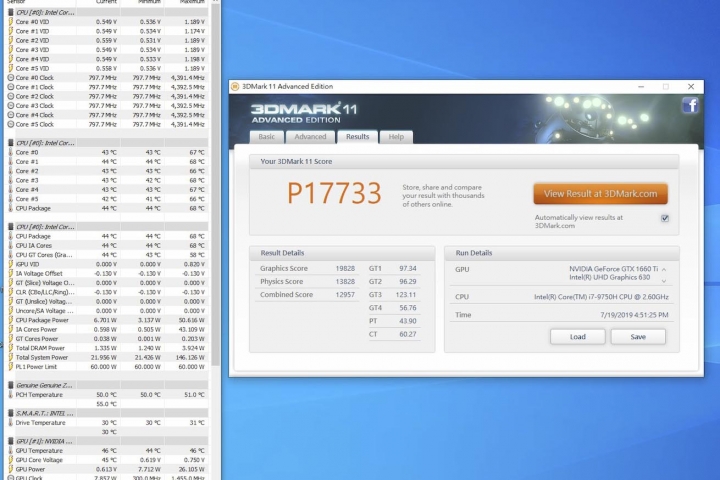Collapse the CPU [#0] power sensors group
This screenshot has width=720, height=480.
[x=11, y=227]
